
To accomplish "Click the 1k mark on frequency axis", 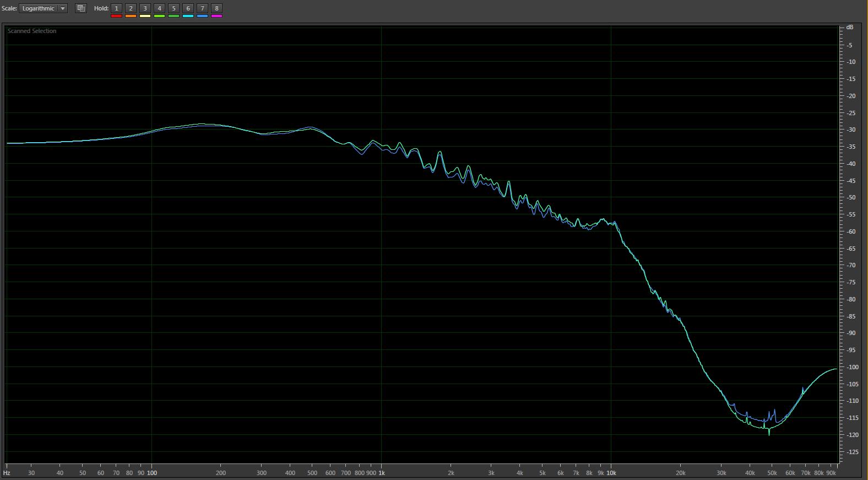I will (381, 473).
